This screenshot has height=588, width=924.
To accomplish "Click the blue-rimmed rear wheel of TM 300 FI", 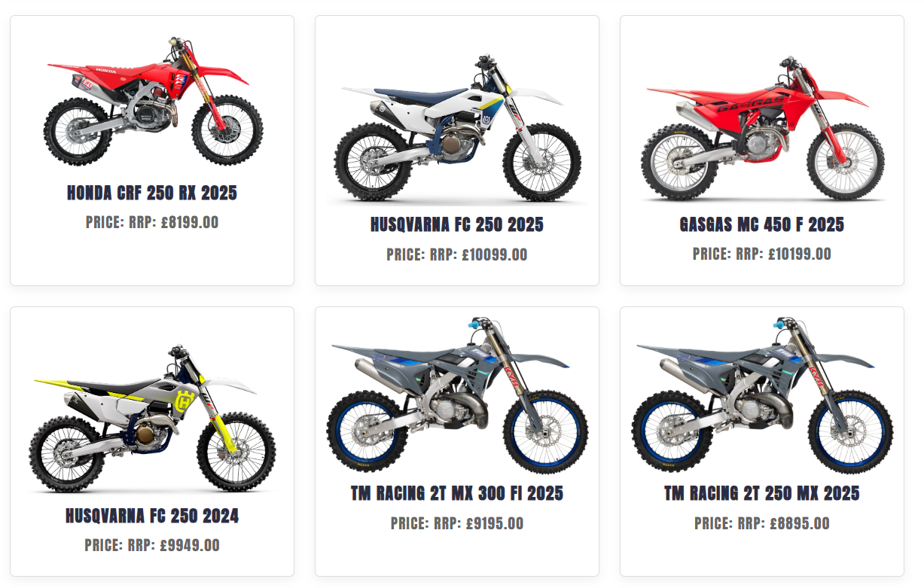I will point(367,432).
